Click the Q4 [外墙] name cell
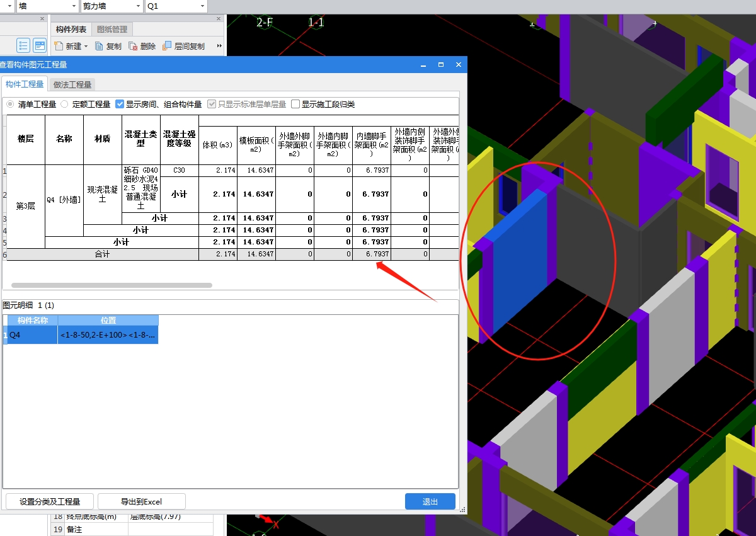Viewport: 756px width, 536px height. 64,200
